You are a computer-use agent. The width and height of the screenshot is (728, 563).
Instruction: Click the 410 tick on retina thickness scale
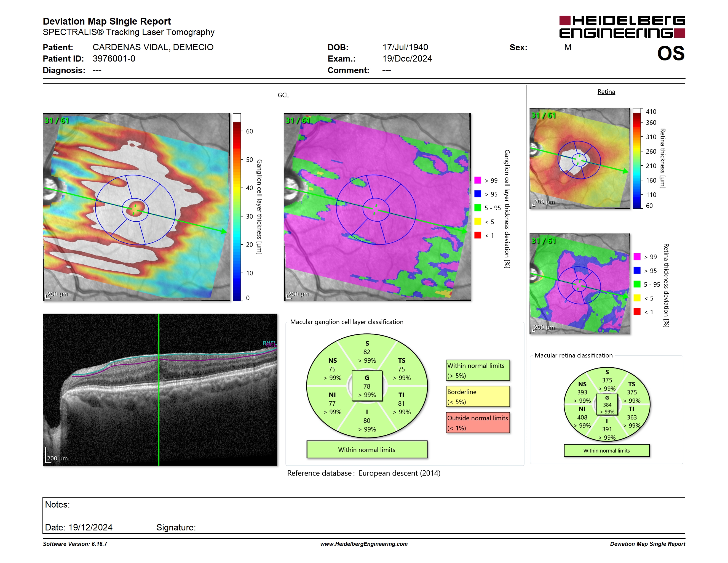pyautogui.click(x=651, y=112)
